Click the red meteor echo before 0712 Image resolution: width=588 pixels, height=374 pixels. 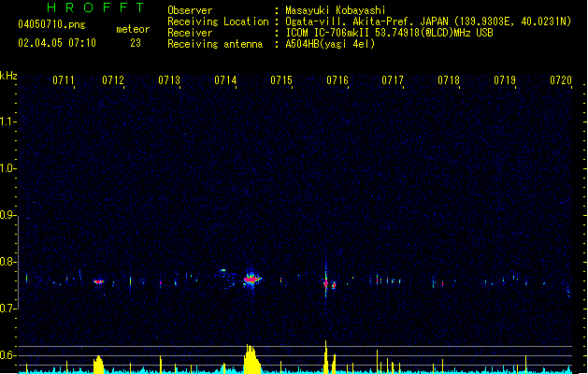click(98, 281)
